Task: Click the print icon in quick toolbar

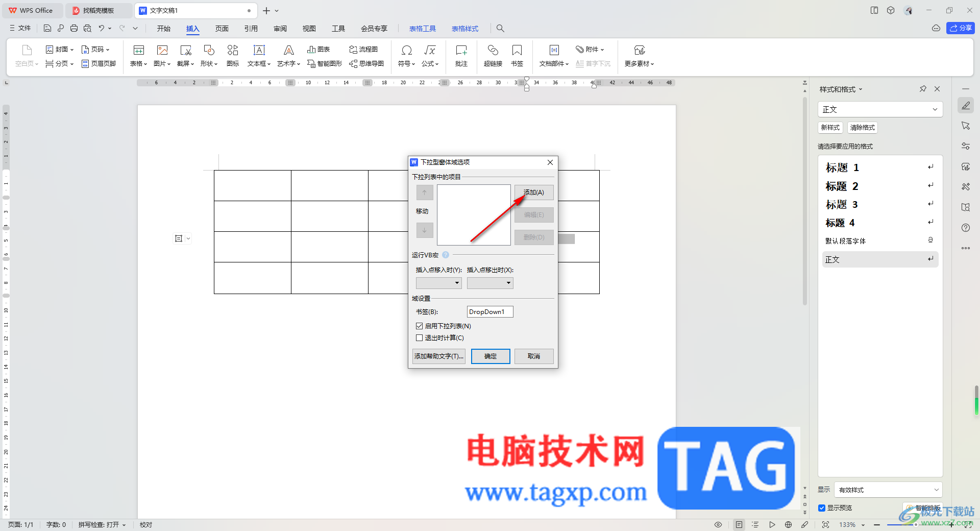Action: coord(74,28)
